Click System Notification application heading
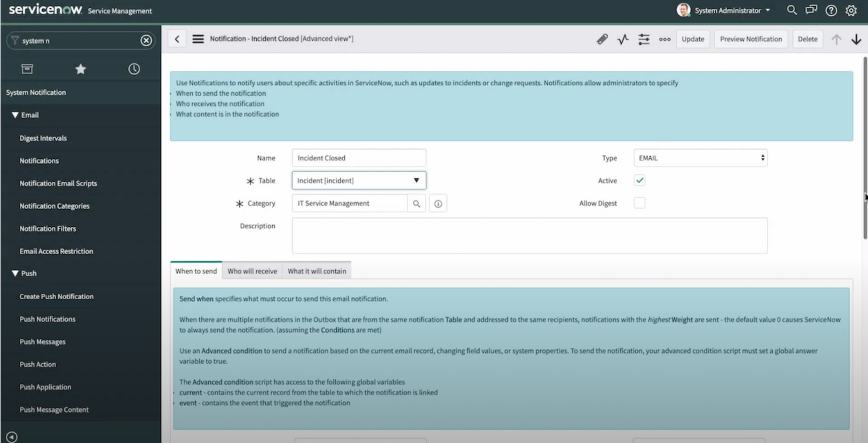 pos(36,92)
